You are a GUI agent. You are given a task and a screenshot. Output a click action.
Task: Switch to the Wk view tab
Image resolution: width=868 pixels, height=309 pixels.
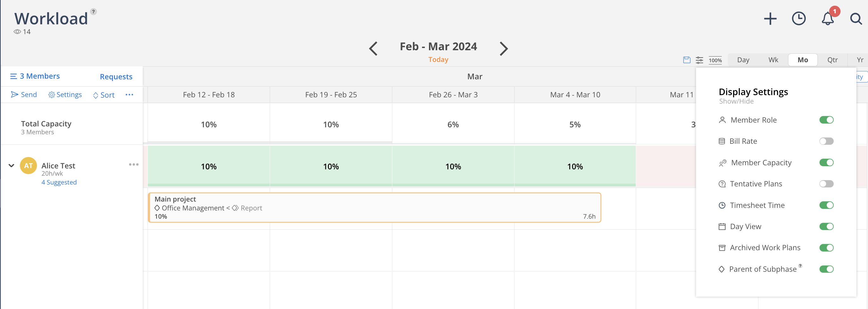[x=773, y=60]
